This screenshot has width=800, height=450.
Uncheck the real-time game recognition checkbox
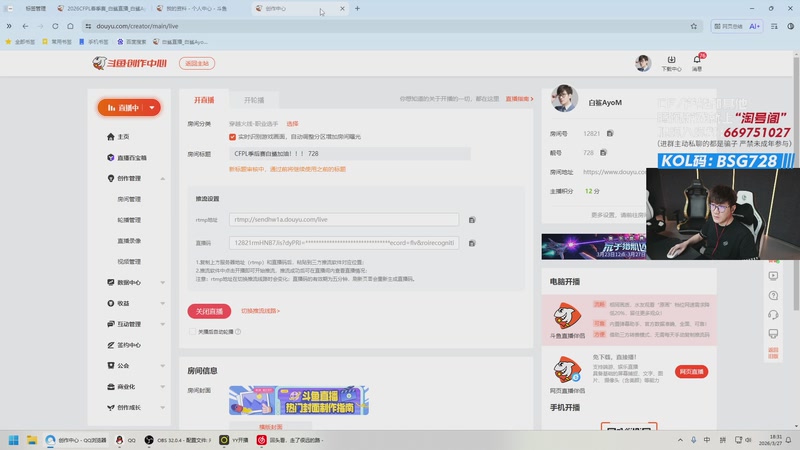click(x=233, y=137)
